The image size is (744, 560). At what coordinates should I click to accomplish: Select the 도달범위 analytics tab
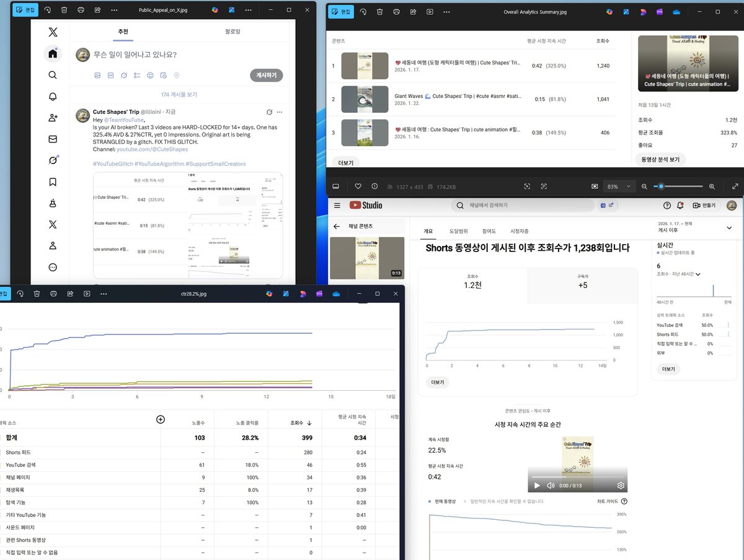(x=459, y=230)
